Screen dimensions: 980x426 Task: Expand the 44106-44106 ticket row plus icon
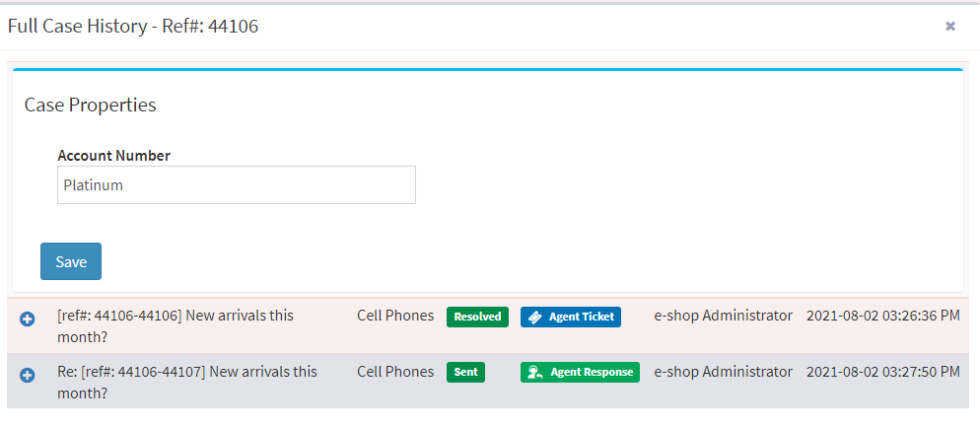[28, 319]
